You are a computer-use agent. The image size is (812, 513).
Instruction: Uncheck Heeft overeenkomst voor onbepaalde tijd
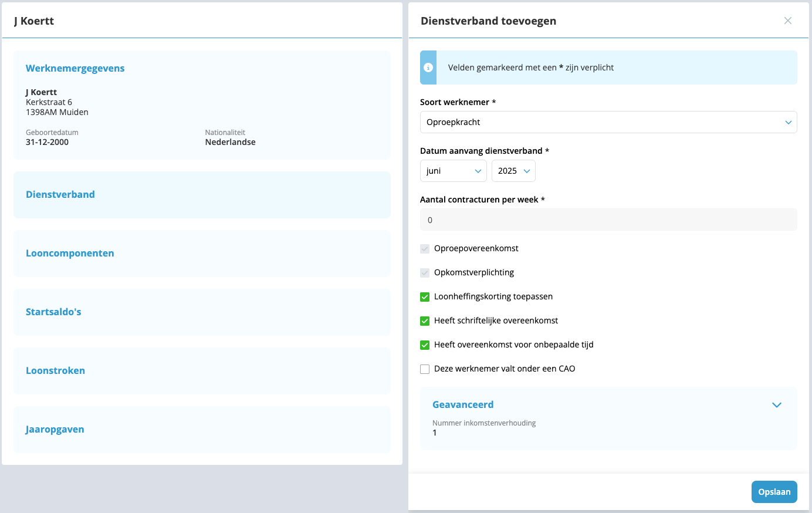(425, 345)
